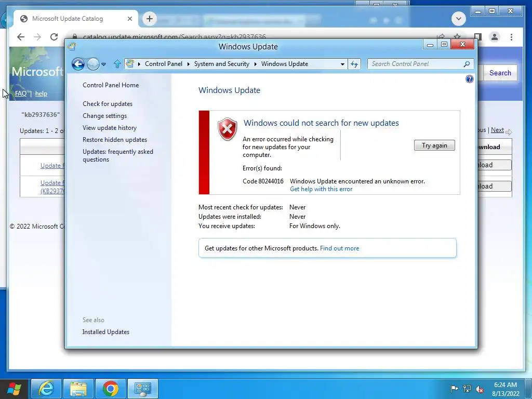The image size is (532, 399).
Task: Open Installed Updates under See also
Action: (106, 332)
